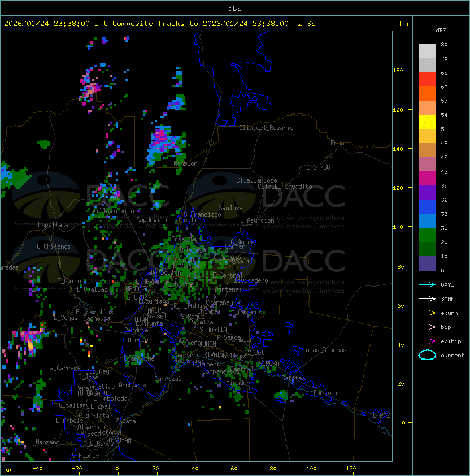Pick the purple swatch between 39 and 36 dBZ
Viewport: 470px width, 476px height.
click(427, 192)
